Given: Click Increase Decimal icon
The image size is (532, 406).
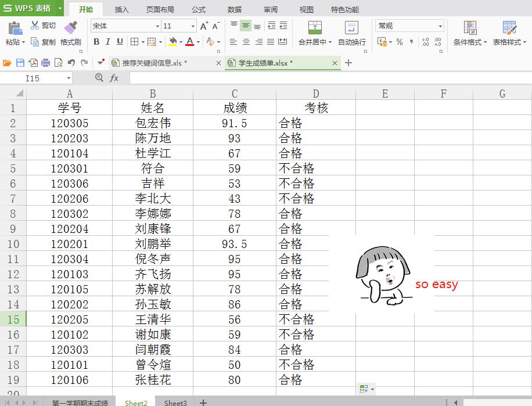Looking at the screenshot, I should [425, 42].
